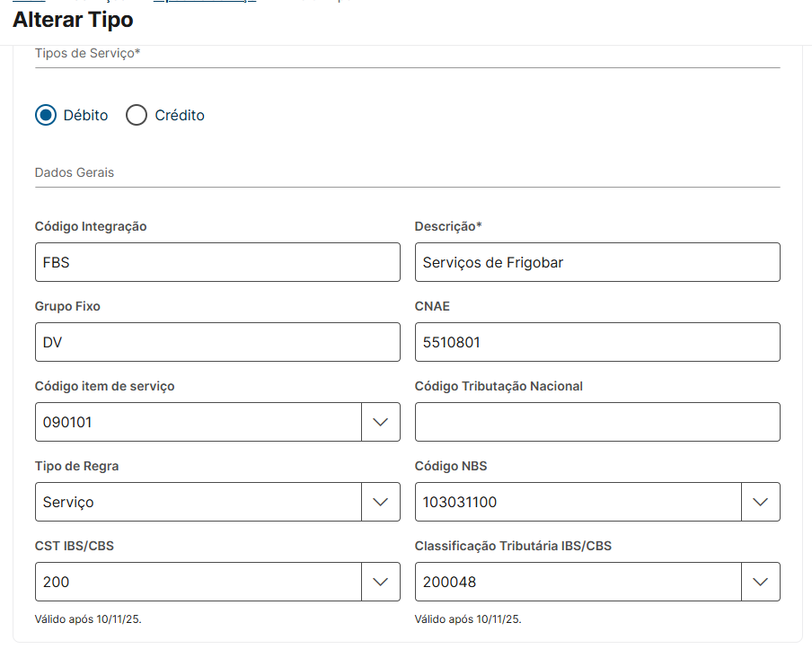Expand the Classificação Tributária IBS/CBS chevron
The width and height of the screenshot is (812, 649).
click(x=761, y=582)
